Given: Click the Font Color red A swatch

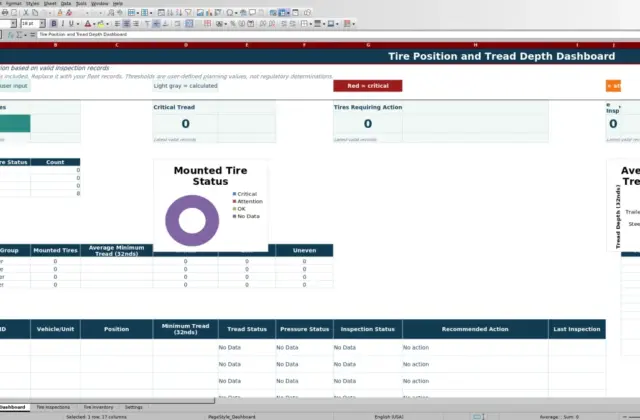Looking at the screenshot, I should click(88, 24).
